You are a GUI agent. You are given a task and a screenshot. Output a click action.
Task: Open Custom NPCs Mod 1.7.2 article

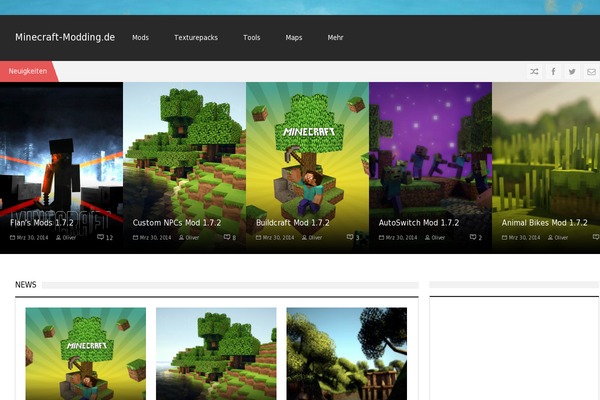[177, 223]
